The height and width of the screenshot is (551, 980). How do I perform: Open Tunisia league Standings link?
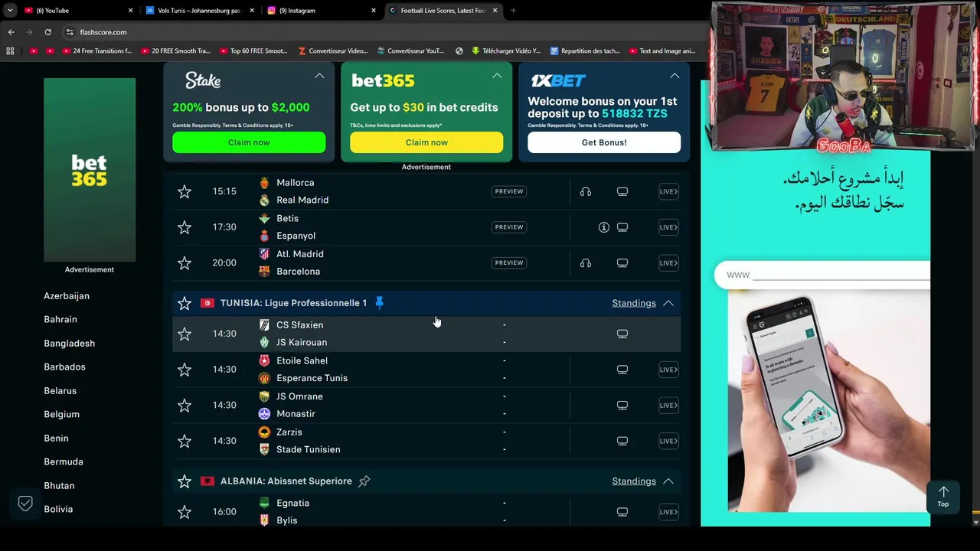pyautogui.click(x=634, y=303)
